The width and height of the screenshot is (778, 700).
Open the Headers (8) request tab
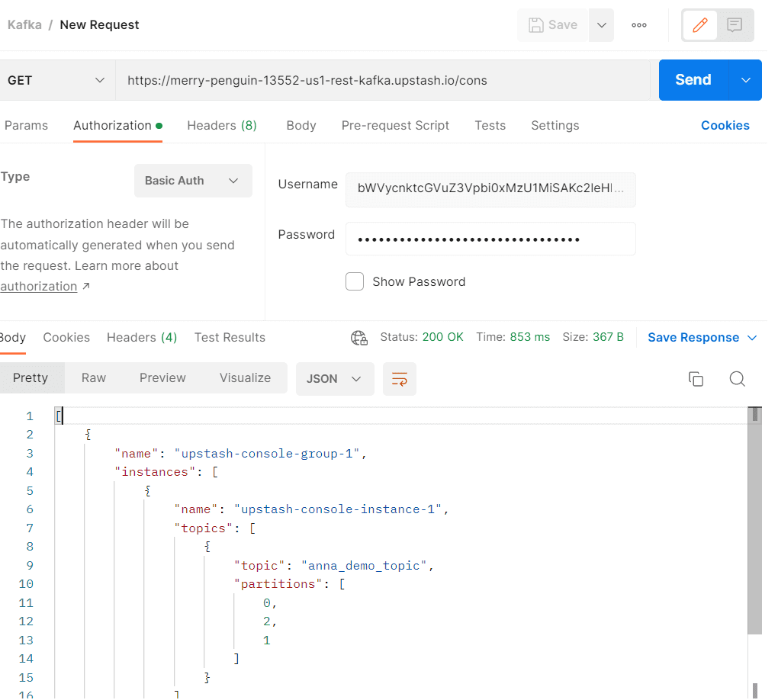tap(222, 126)
